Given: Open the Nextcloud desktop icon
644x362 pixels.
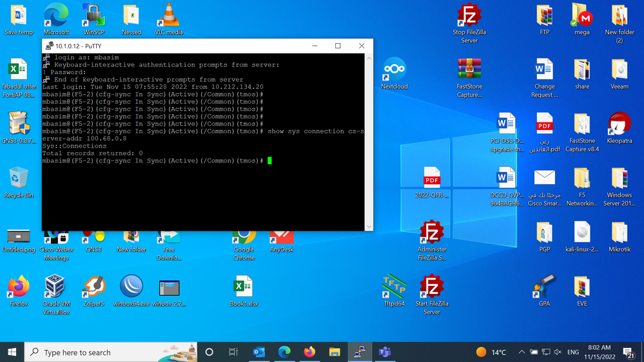Looking at the screenshot, I should pyautogui.click(x=394, y=70).
